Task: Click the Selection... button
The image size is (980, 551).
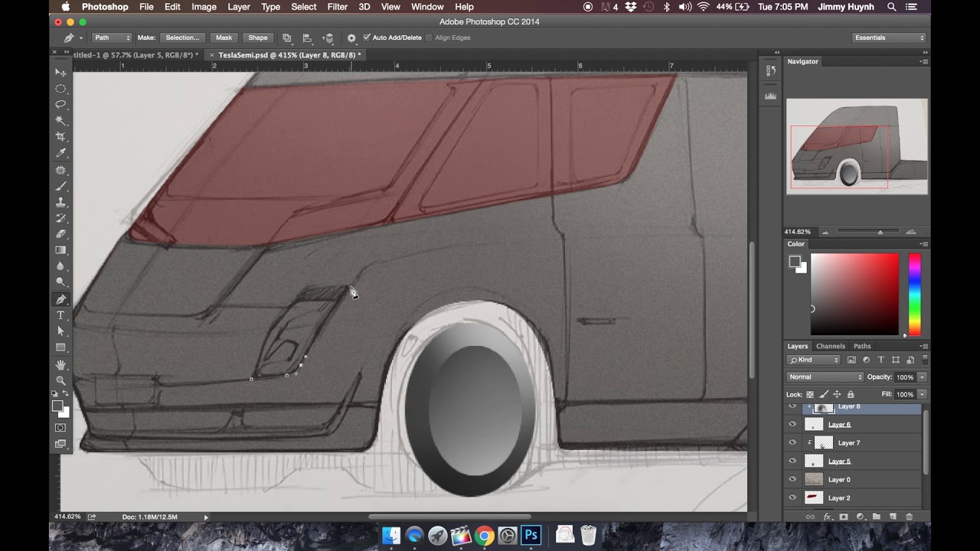Action: [182, 37]
